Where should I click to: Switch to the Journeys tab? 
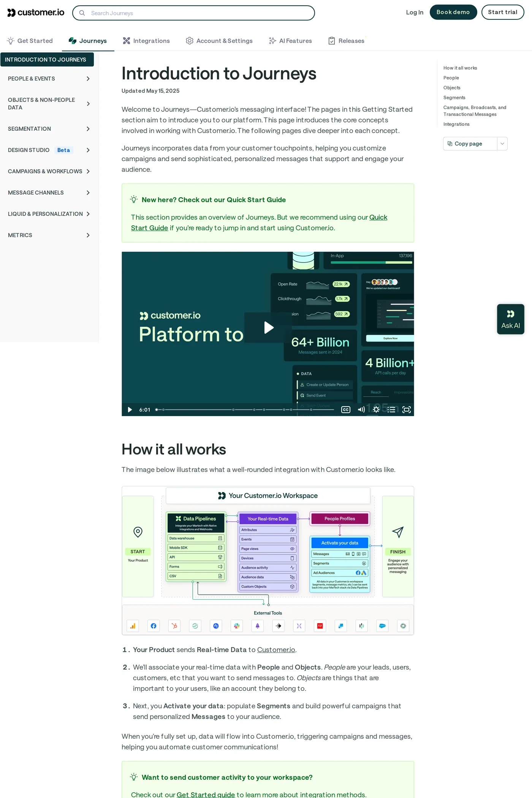[88, 41]
